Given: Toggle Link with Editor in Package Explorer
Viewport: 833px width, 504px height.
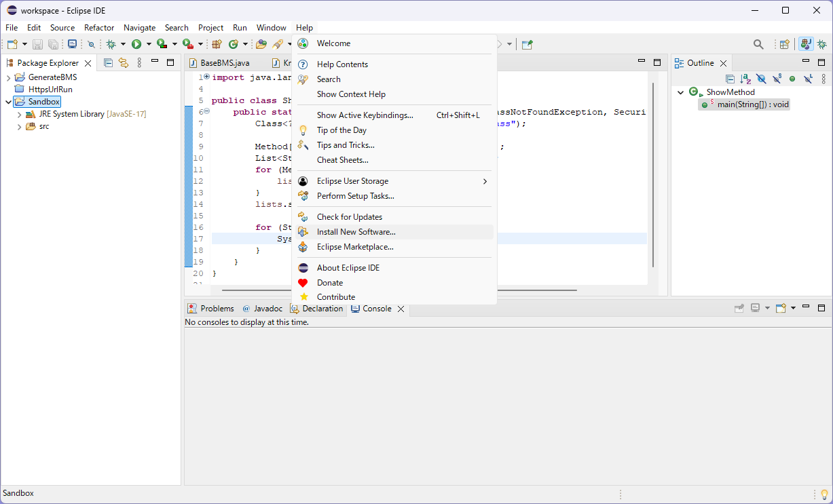Looking at the screenshot, I should pyautogui.click(x=124, y=62).
